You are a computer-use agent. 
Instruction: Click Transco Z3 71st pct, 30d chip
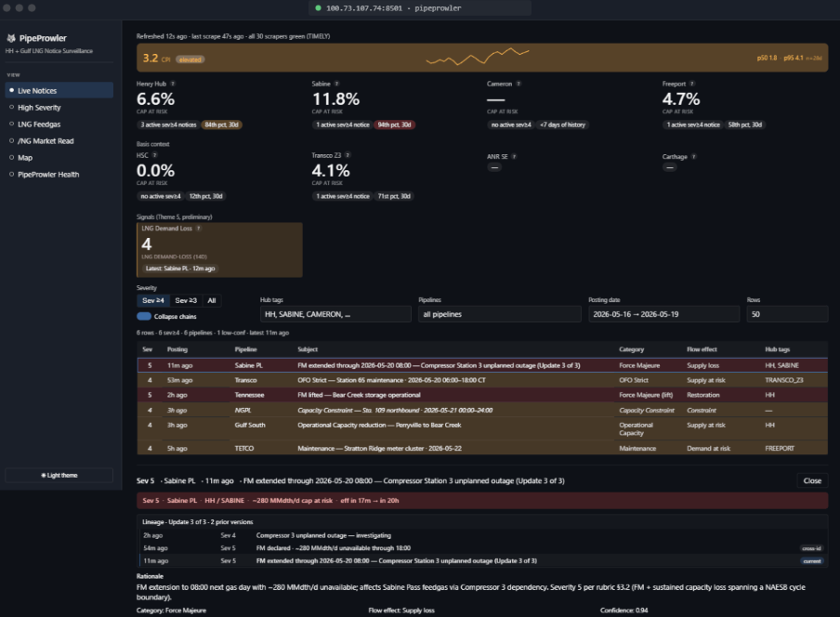pyautogui.click(x=394, y=197)
